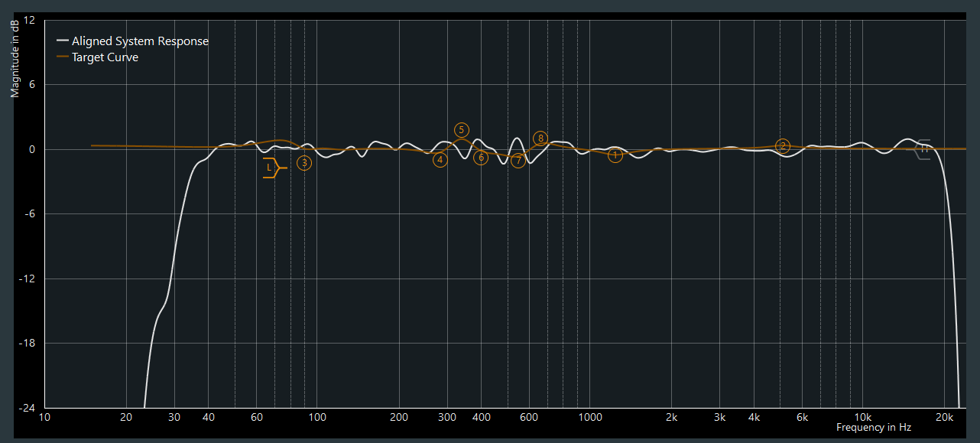This screenshot has width=980, height=443.
Task: Click the 10k frequency axis label
Action: pos(862,417)
